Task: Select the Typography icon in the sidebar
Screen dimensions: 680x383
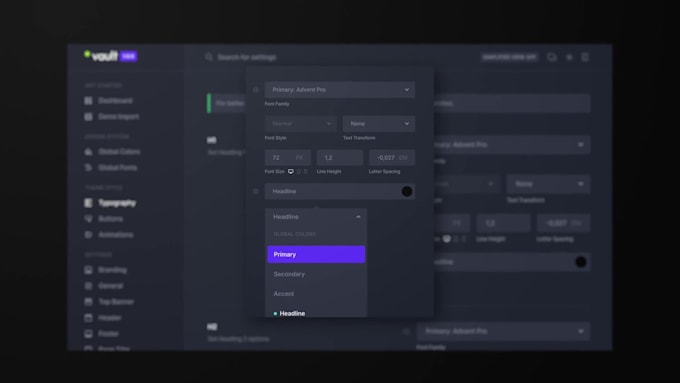Action: [88, 203]
